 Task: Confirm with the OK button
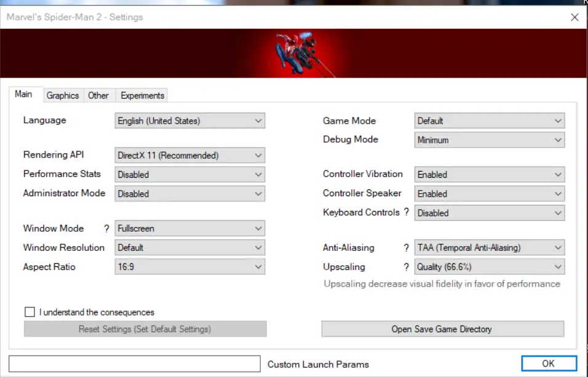(549, 363)
